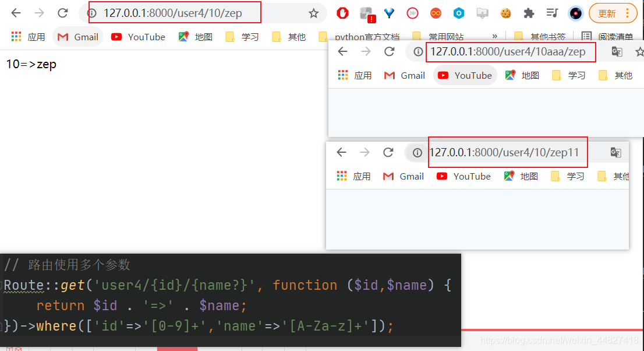Open the cookie extension icon
644x351 pixels.
[505, 13]
